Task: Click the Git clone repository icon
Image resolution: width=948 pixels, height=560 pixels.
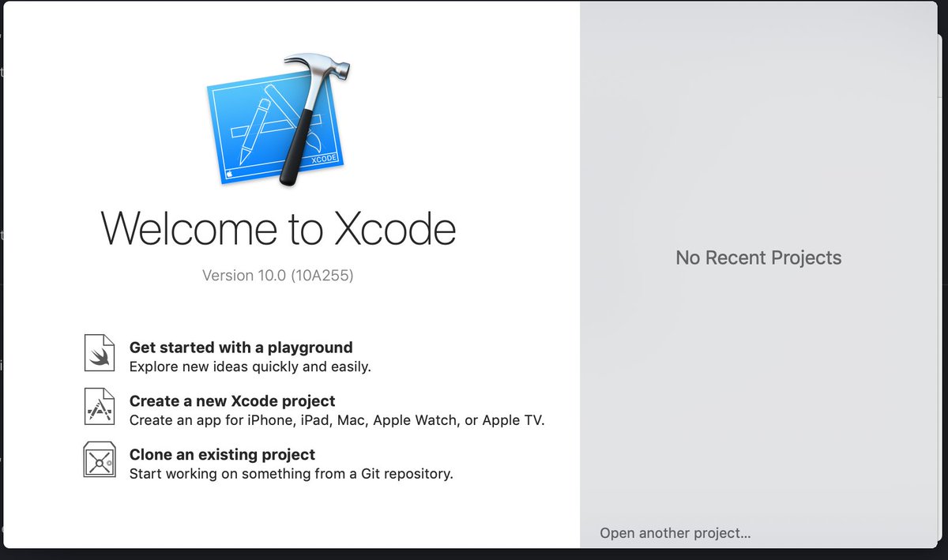Action: (100, 460)
